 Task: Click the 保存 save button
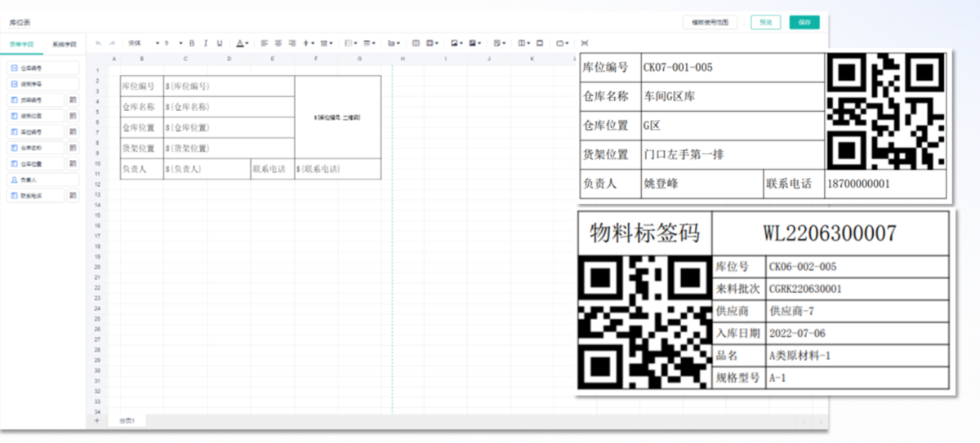[804, 22]
